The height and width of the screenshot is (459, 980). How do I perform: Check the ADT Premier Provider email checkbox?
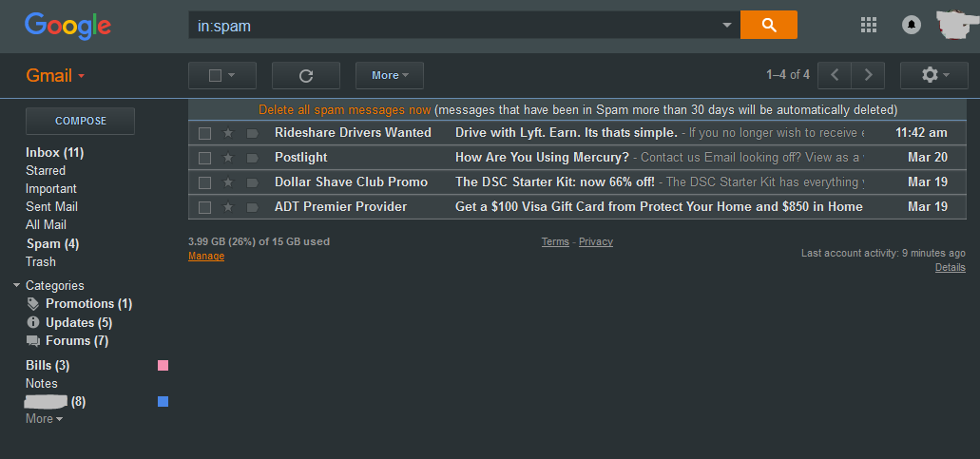tap(204, 207)
